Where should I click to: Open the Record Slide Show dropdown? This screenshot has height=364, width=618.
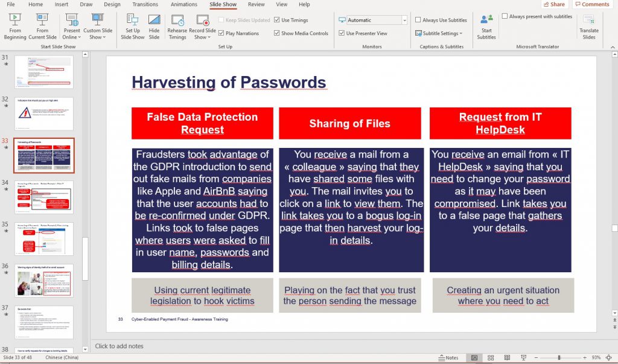(x=203, y=27)
